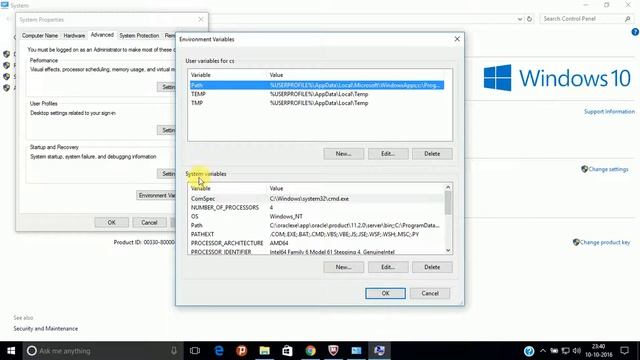Screen dimensions: 640x360
Task: Open the address bar history dropdown arrow
Action: [520, 19]
